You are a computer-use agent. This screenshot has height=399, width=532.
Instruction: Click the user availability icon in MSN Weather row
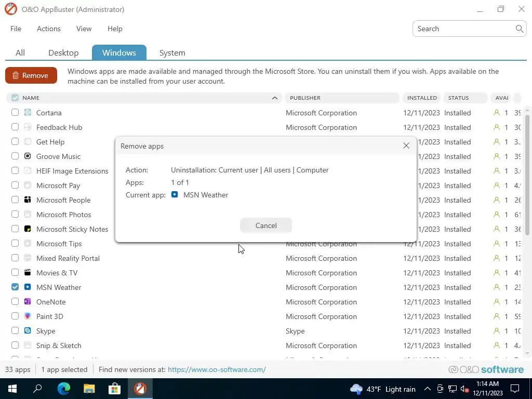coord(496,287)
